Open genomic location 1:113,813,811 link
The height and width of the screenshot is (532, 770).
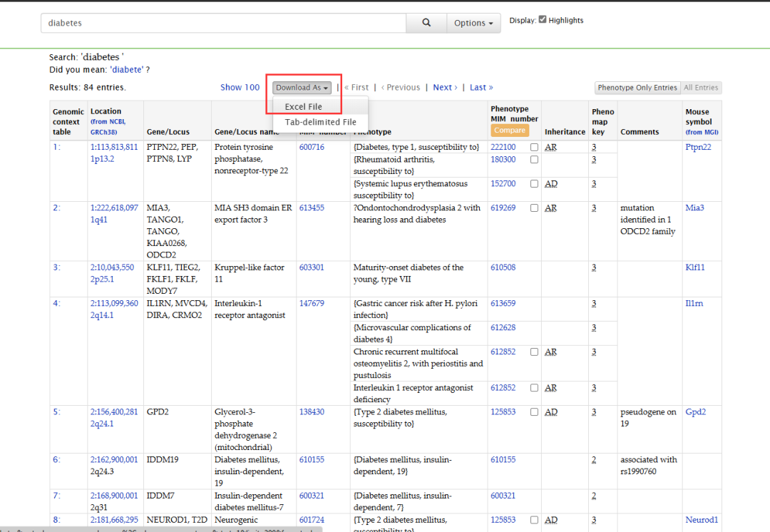click(114, 148)
